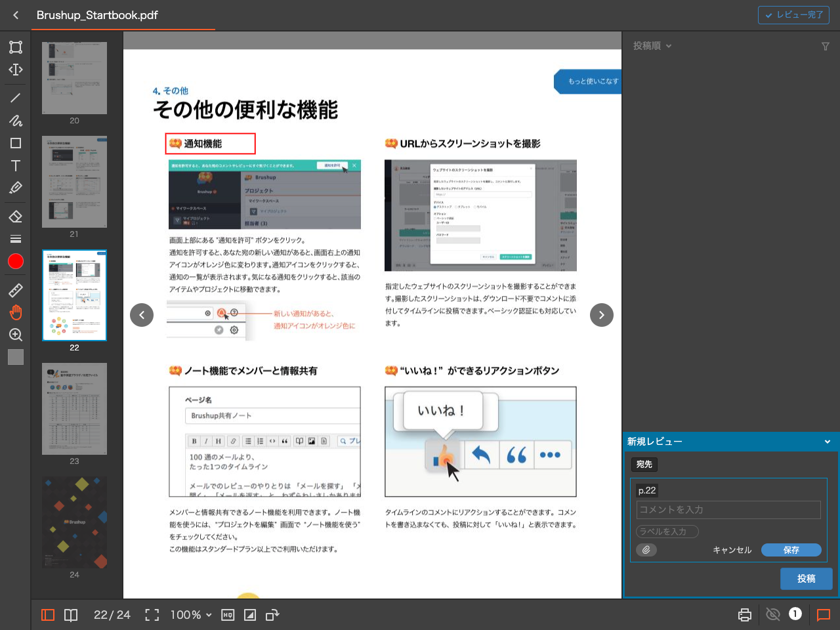Select the object selection frame tool
The image size is (840, 630).
tap(16, 47)
